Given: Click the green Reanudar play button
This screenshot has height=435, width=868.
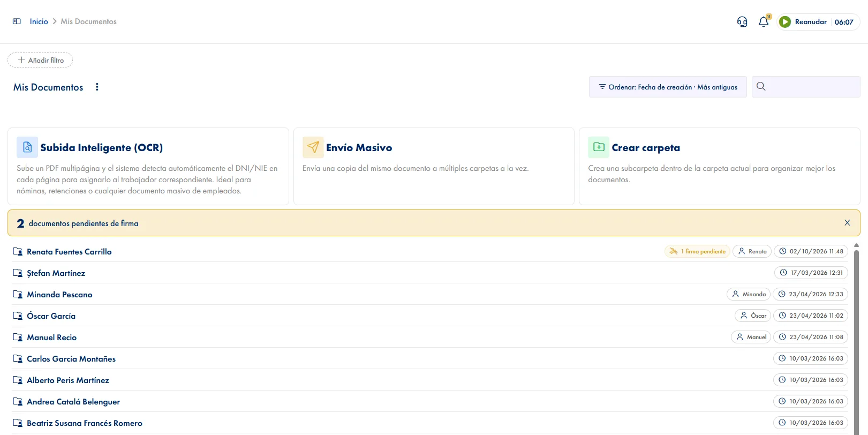Looking at the screenshot, I should pyautogui.click(x=785, y=22).
